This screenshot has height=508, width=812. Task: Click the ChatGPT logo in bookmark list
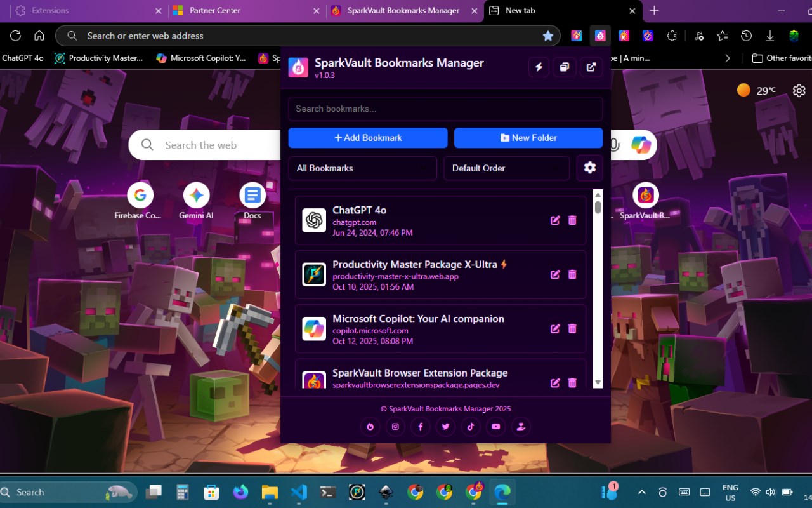pyautogui.click(x=314, y=220)
